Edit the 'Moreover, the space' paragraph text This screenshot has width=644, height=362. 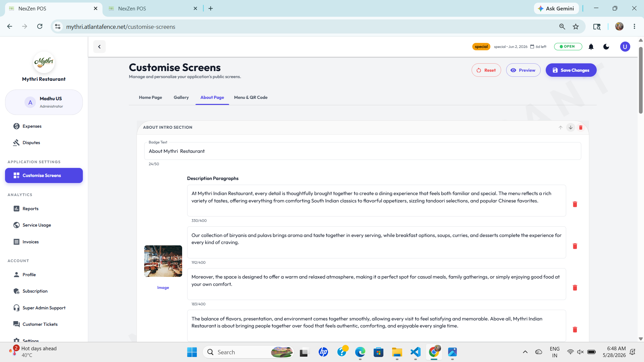click(x=376, y=284)
